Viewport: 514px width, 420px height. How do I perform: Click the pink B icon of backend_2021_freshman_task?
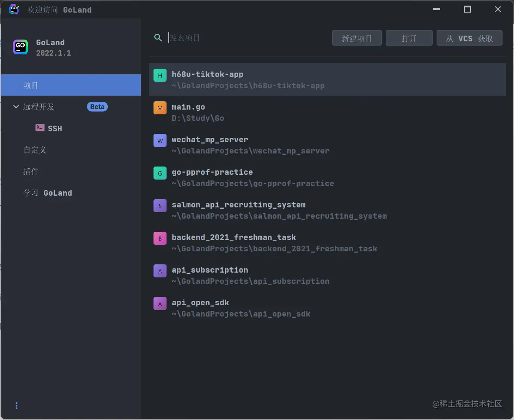160,238
